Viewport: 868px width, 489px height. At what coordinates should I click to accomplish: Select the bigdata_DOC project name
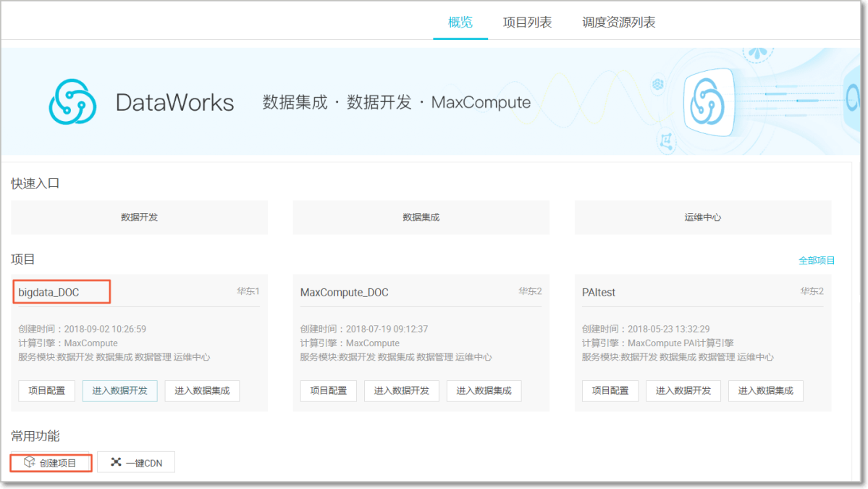[x=49, y=293]
